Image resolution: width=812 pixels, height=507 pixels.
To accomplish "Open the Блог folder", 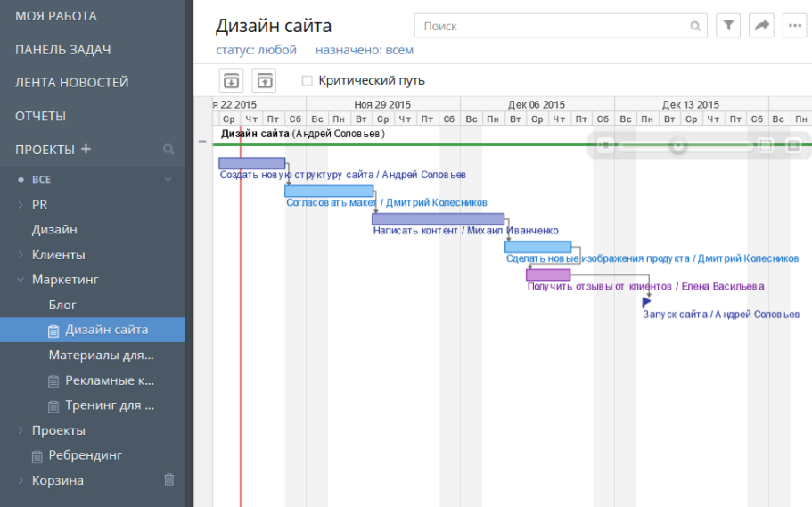I will (62, 305).
